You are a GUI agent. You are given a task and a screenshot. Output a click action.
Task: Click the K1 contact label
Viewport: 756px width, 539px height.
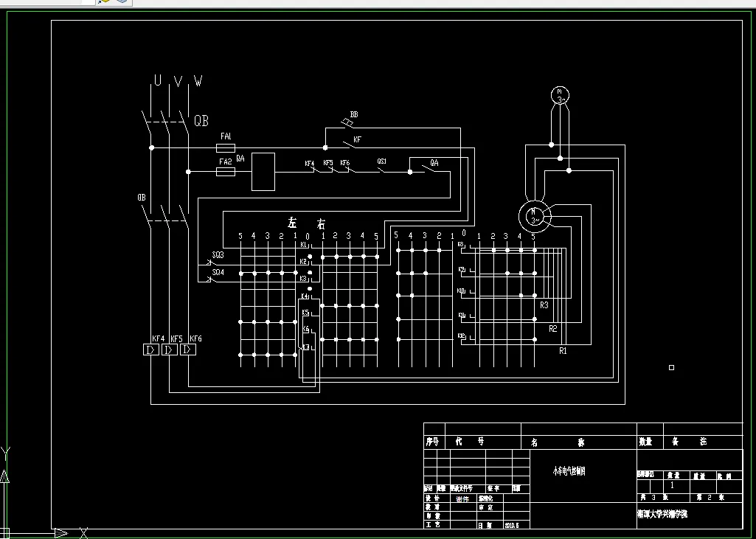(x=304, y=245)
